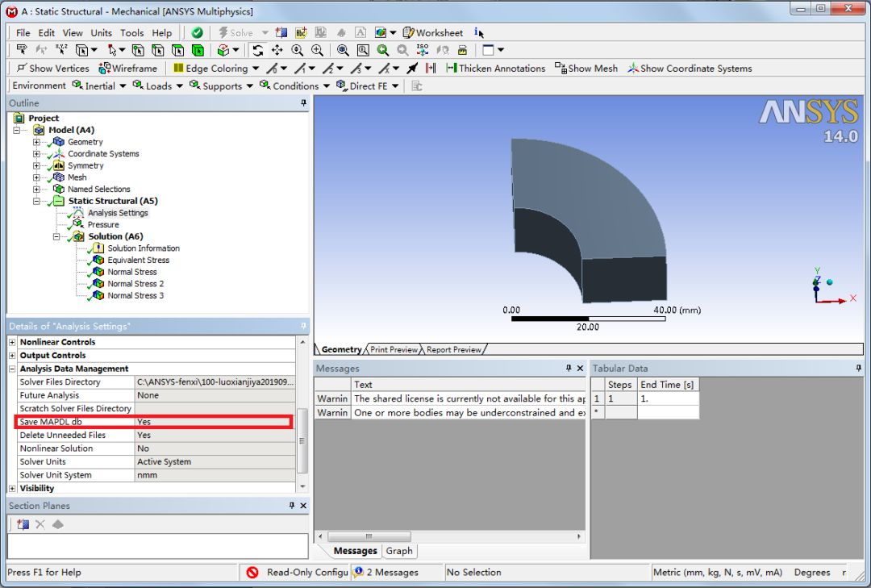This screenshot has width=871, height=588.
Task: Click the Solve button
Action: pos(235,33)
